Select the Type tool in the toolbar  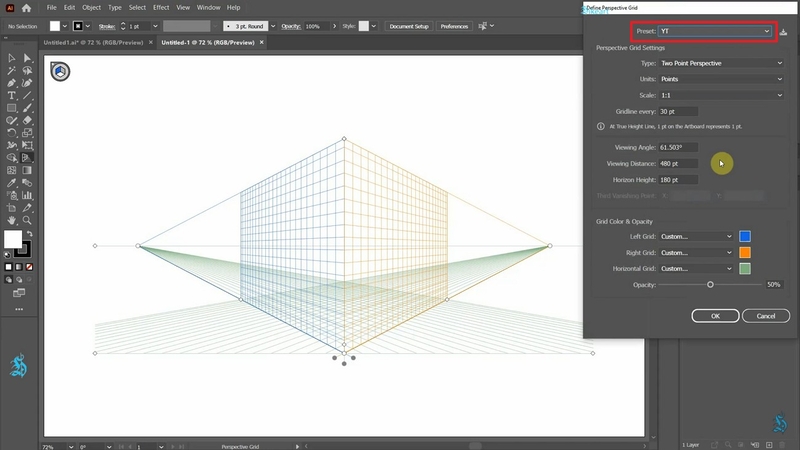(x=11, y=95)
